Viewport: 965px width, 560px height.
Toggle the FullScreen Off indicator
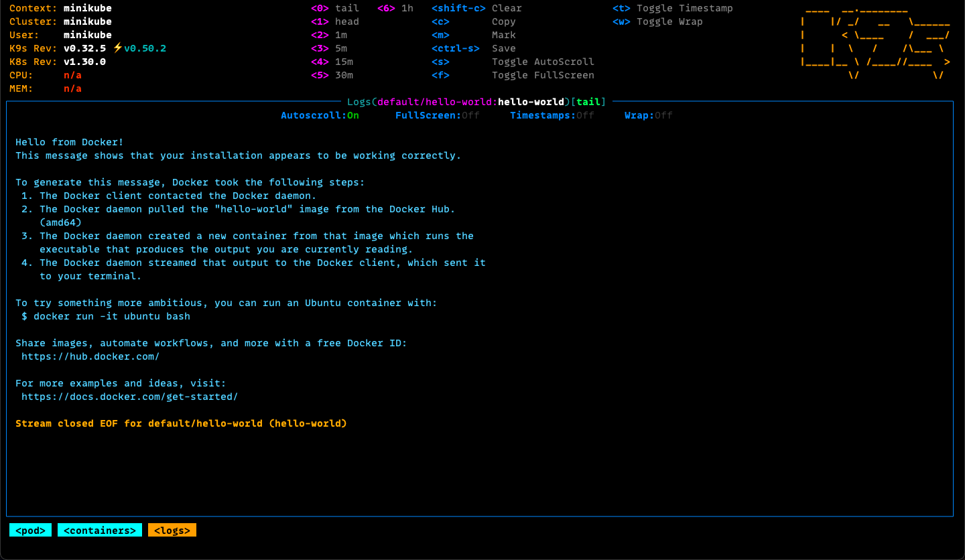tap(437, 115)
